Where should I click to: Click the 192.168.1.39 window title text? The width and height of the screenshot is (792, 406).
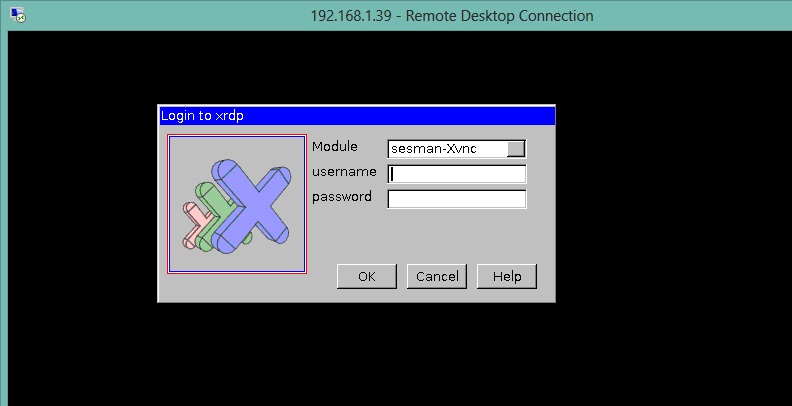click(452, 15)
